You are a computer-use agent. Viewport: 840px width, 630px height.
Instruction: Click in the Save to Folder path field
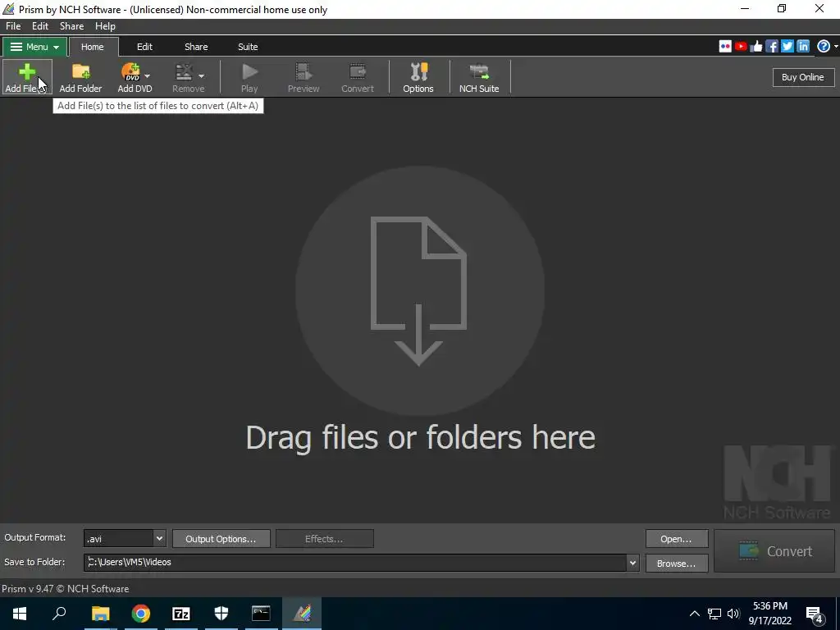(354, 562)
